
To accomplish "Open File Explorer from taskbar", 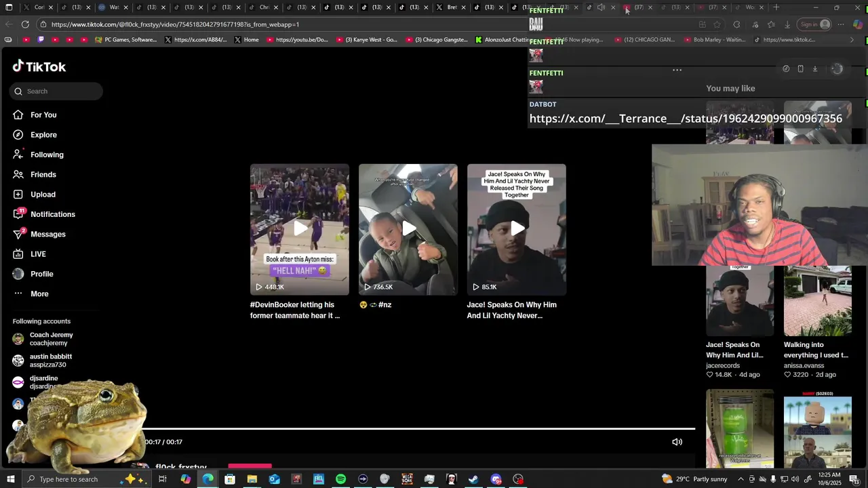I will (252, 479).
